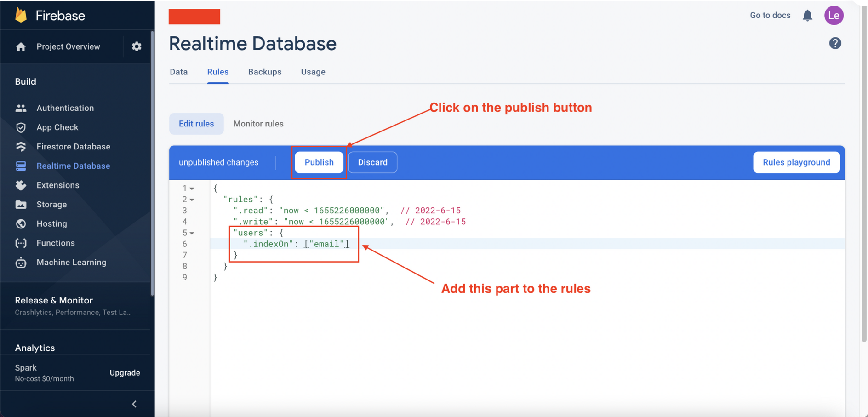Open Hosting in sidebar
The image size is (868, 417).
click(x=52, y=224)
